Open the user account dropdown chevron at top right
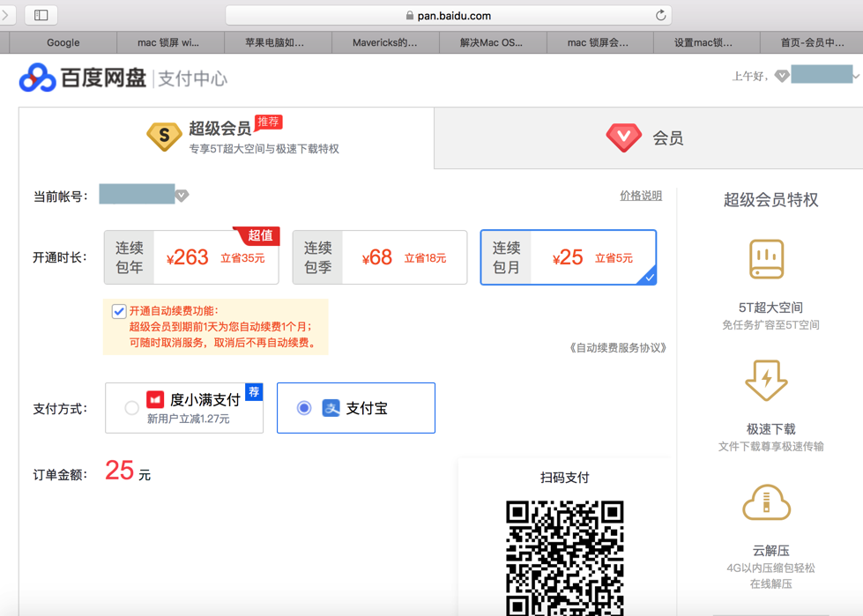The image size is (863, 616). click(x=857, y=77)
